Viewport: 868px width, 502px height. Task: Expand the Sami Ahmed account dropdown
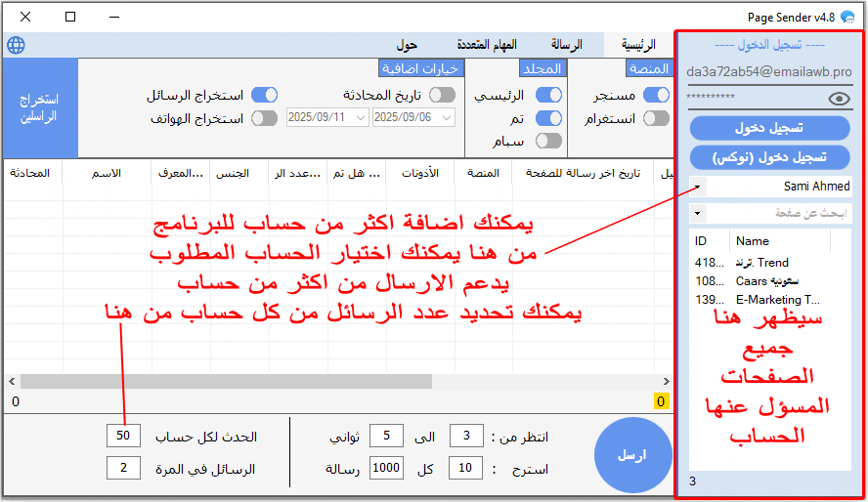pyautogui.click(x=698, y=187)
